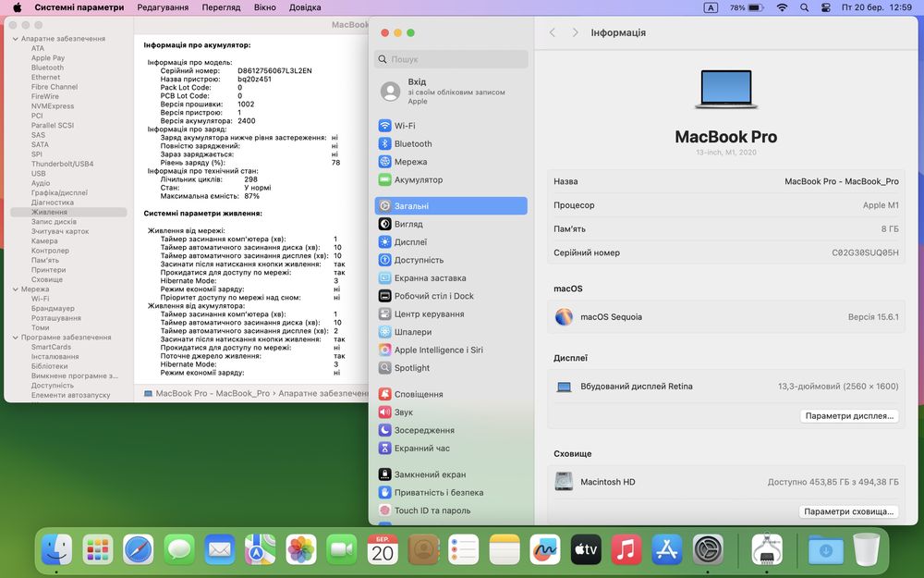Click the input source A indicator
Image resolution: width=924 pixels, height=578 pixels.
tap(711, 7)
